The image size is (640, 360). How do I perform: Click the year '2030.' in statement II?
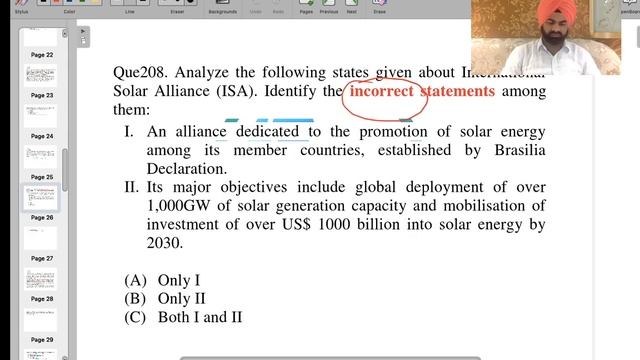tap(164, 243)
